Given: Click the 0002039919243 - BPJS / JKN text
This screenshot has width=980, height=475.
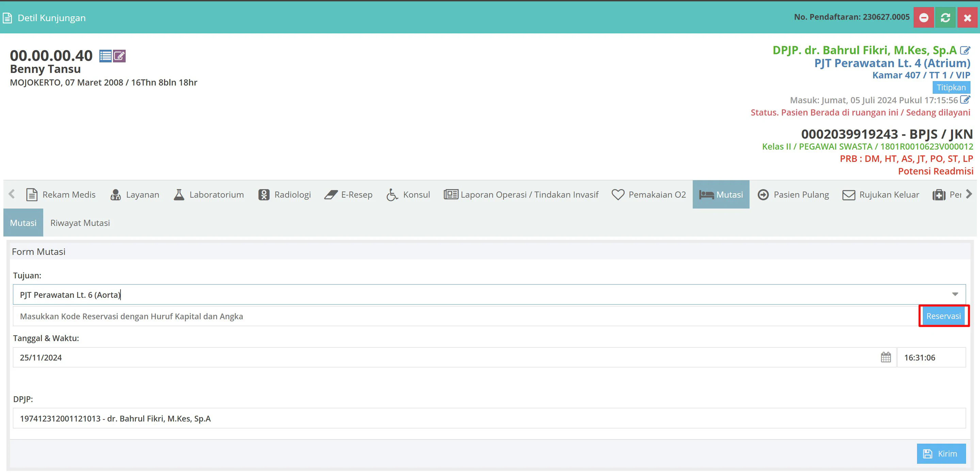Looking at the screenshot, I should (887, 134).
